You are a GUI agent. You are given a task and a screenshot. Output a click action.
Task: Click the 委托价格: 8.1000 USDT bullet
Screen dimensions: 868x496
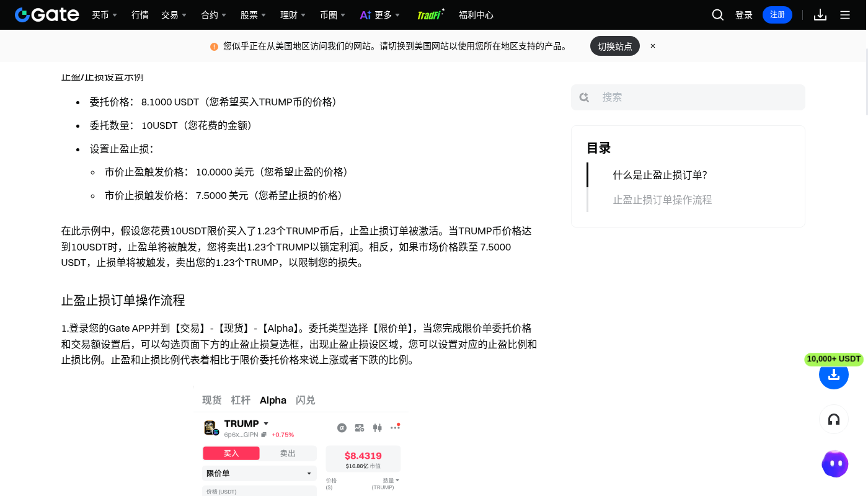tap(215, 102)
